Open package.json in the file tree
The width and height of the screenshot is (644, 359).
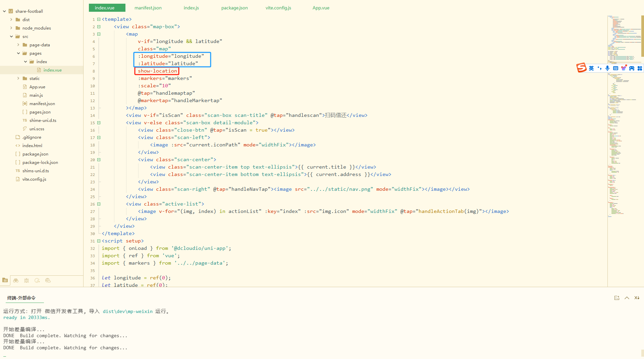[35, 154]
